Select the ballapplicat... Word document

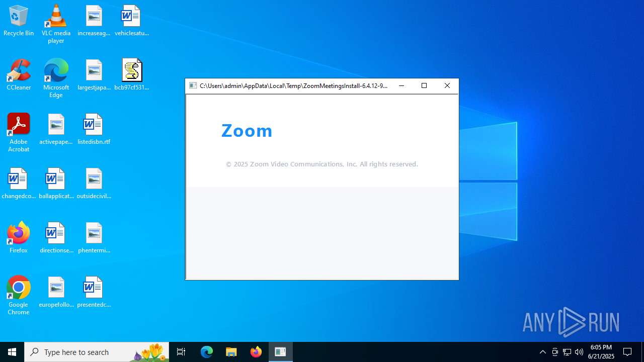[56, 184]
